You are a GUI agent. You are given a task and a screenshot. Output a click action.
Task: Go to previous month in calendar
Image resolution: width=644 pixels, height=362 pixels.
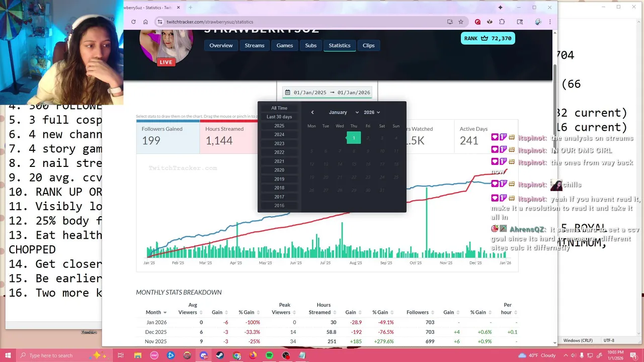click(312, 112)
